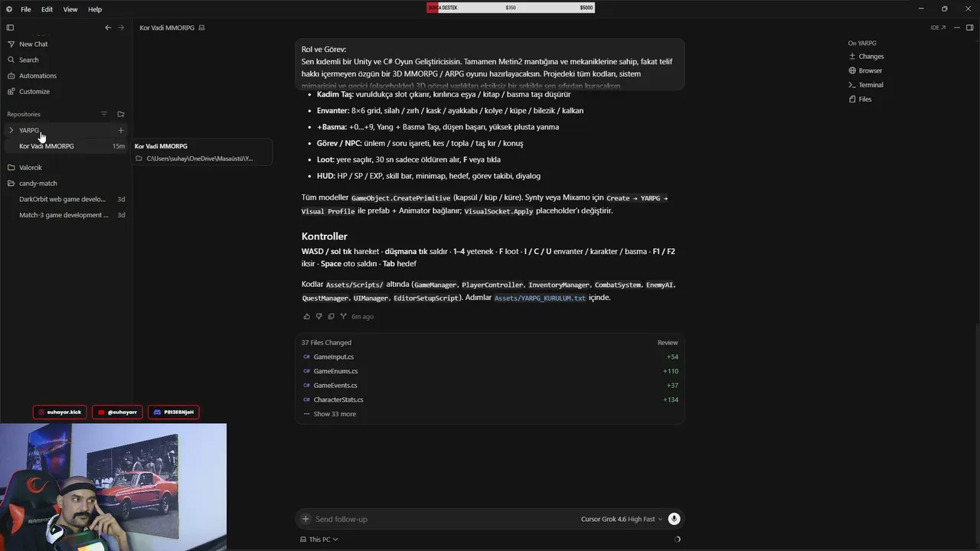Image resolution: width=980 pixels, height=551 pixels.
Task: Click the plus attach icon in prompt box
Action: 305,519
